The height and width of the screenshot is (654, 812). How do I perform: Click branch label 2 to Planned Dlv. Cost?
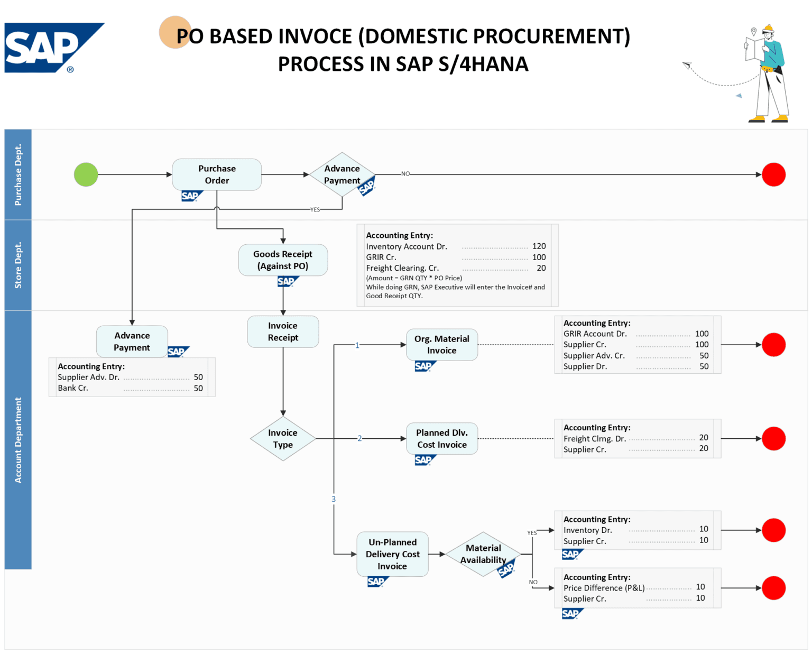(359, 438)
